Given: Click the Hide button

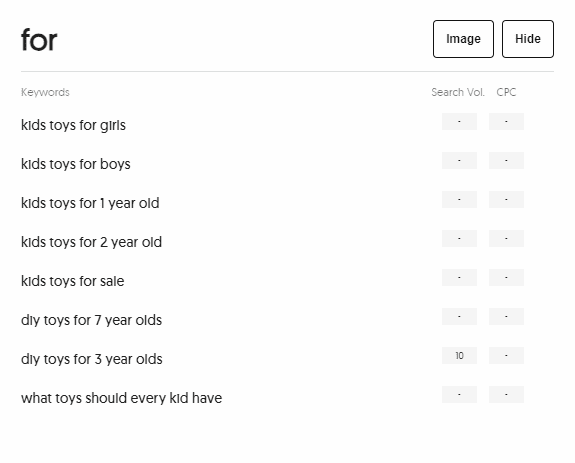Looking at the screenshot, I should coord(528,39).
